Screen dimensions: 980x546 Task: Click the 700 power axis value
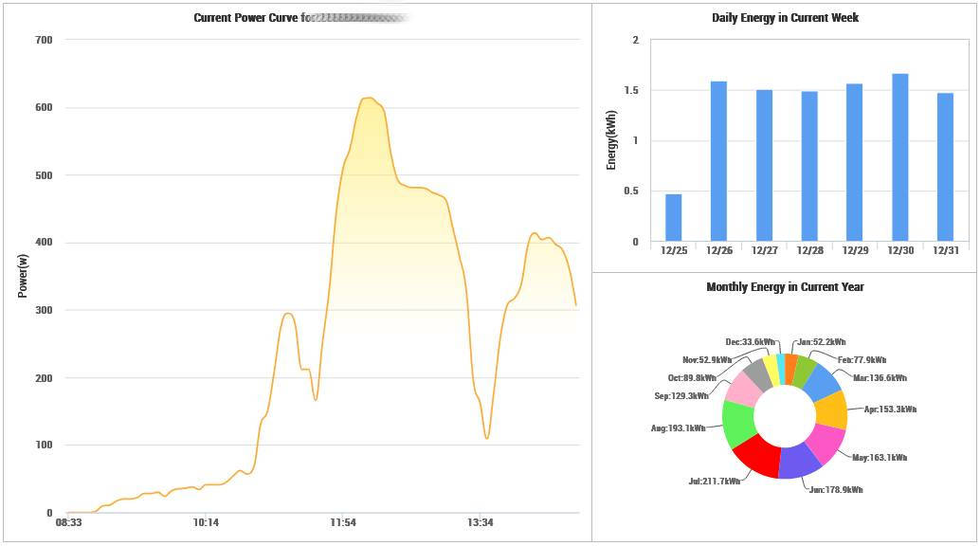click(x=44, y=40)
